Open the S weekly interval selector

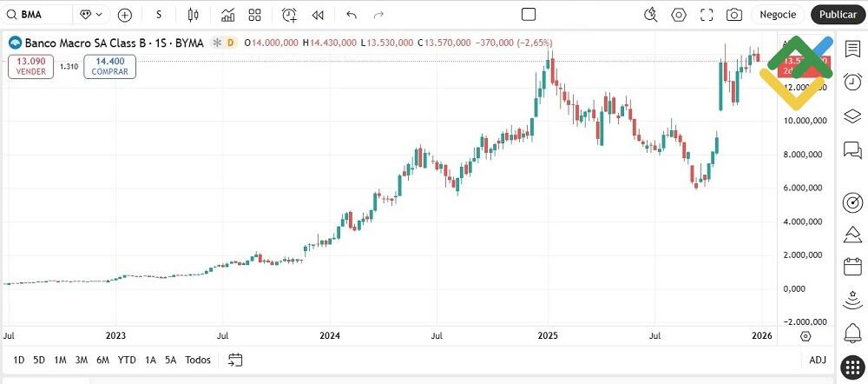tap(159, 15)
